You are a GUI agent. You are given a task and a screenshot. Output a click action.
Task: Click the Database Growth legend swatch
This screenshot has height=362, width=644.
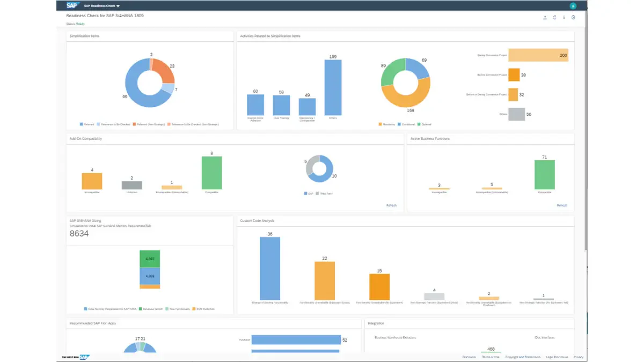coord(140,309)
